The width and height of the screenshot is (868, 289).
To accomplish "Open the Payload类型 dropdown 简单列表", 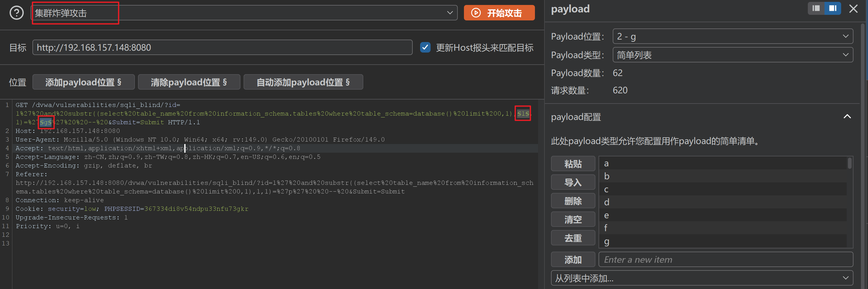I will (733, 55).
